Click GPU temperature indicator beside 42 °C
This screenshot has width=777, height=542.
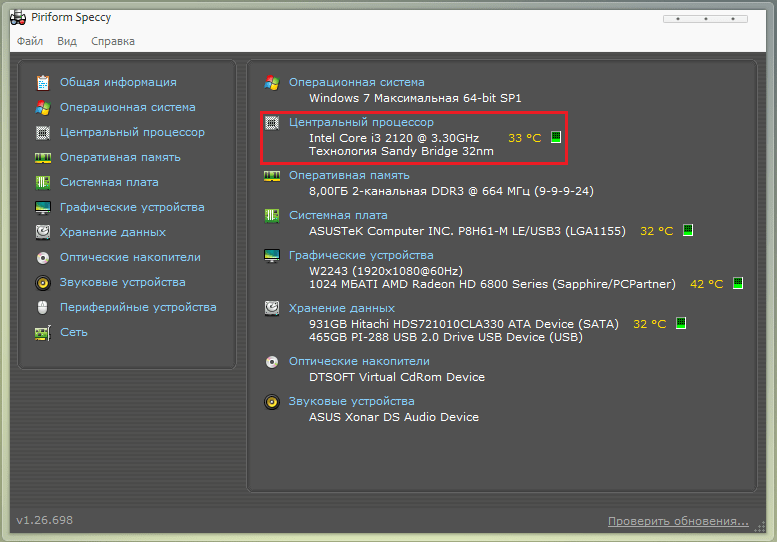pos(738,283)
